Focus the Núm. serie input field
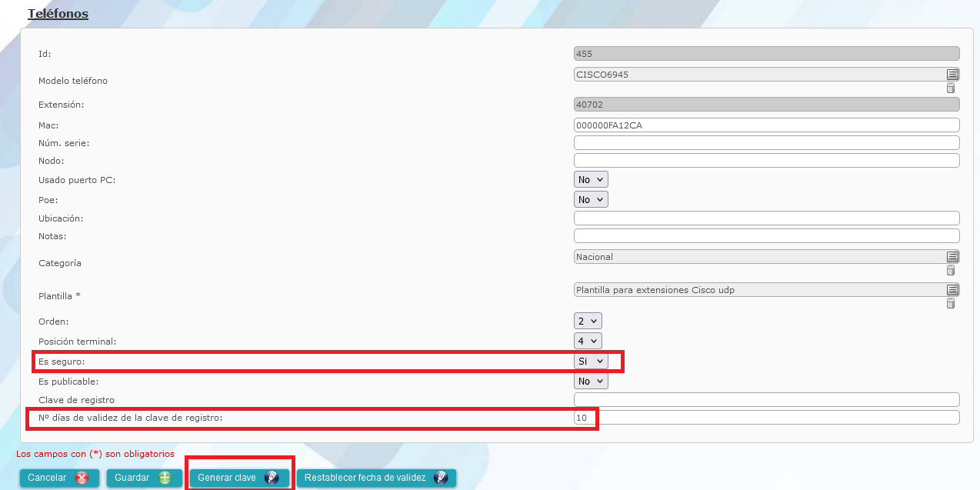Screen dimensions: 980x490 pyautogui.click(x=767, y=143)
